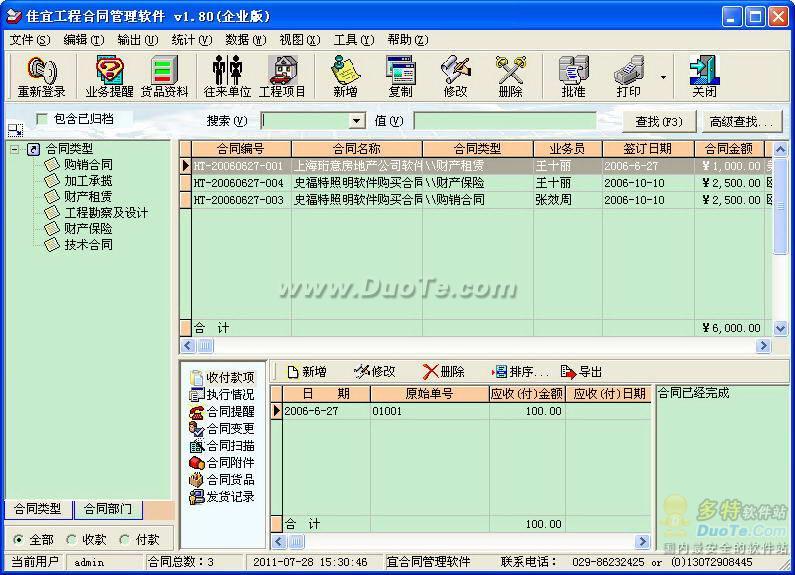This screenshot has width=795, height=575.
Task: Select 财产租赁 in the type tree
Action: tap(88, 196)
